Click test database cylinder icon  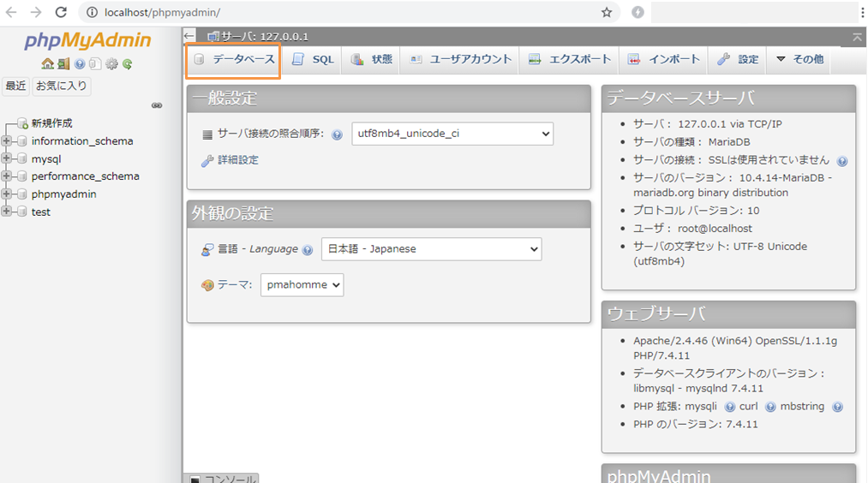[x=22, y=212]
